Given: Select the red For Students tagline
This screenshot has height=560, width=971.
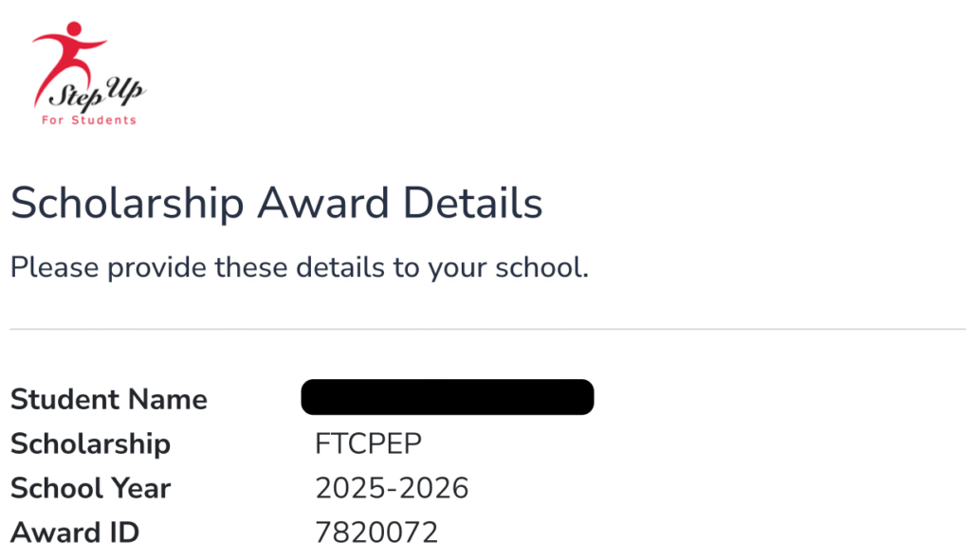Looking at the screenshot, I should click(x=88, y=120).
